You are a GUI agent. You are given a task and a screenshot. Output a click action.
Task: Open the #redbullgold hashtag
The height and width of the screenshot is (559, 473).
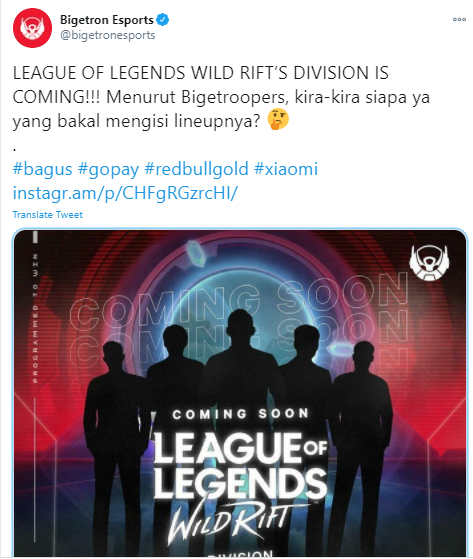point(196,169)
